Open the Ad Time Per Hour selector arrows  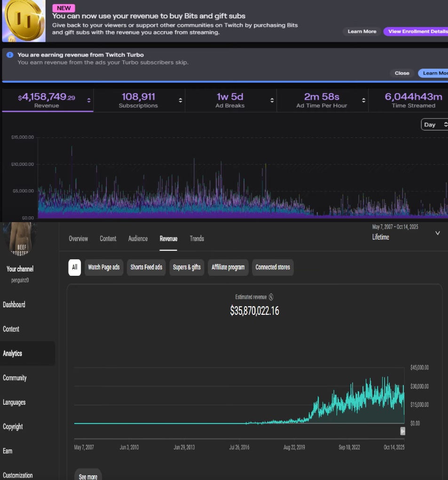(363, 100)
